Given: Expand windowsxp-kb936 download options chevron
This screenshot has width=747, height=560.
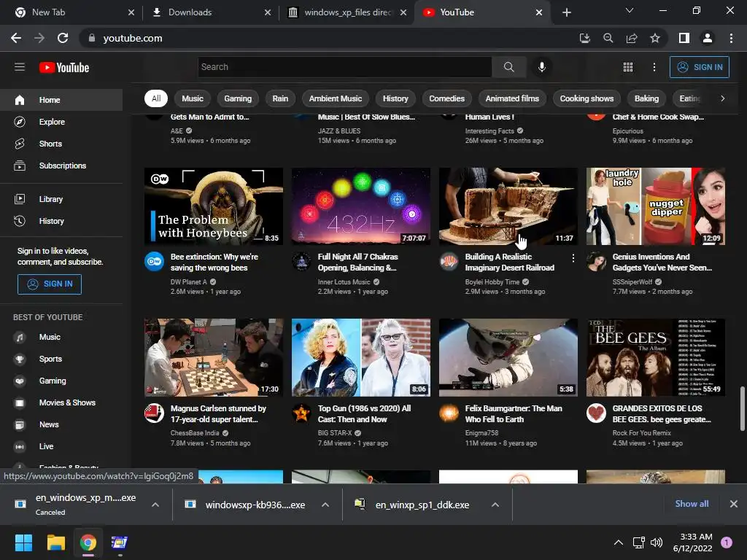Looking at the screenshot, I should [x=325, y=505].
